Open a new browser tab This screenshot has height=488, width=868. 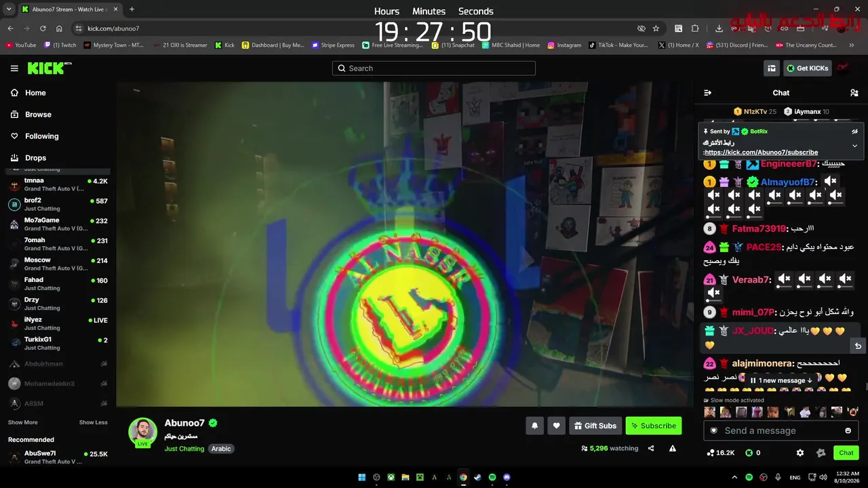coord(132,9)
